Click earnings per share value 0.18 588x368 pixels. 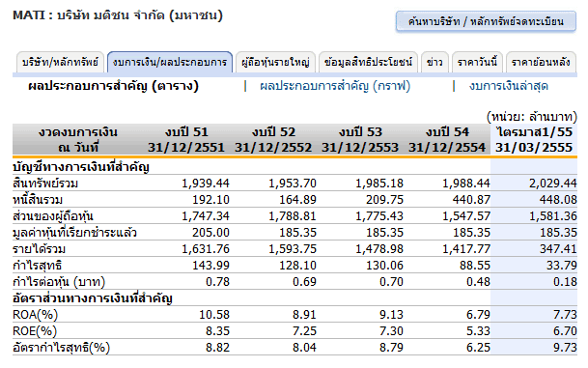click(565, 282)
